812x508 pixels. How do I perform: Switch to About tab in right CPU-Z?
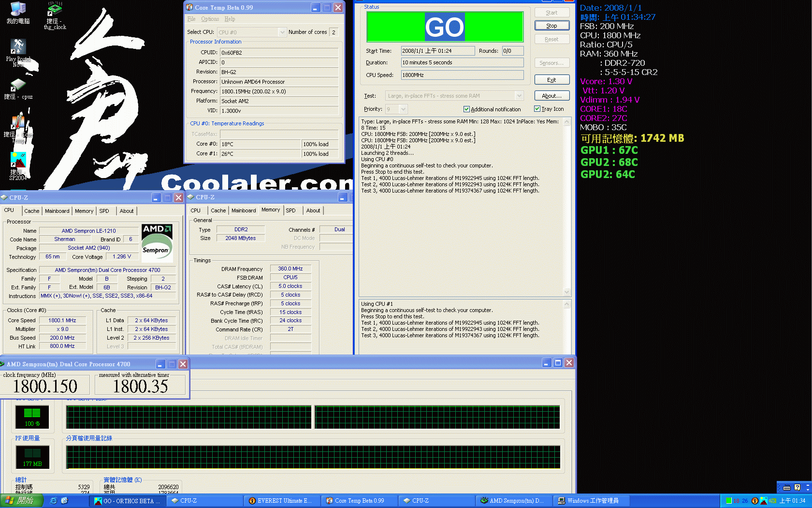(313, 210)
